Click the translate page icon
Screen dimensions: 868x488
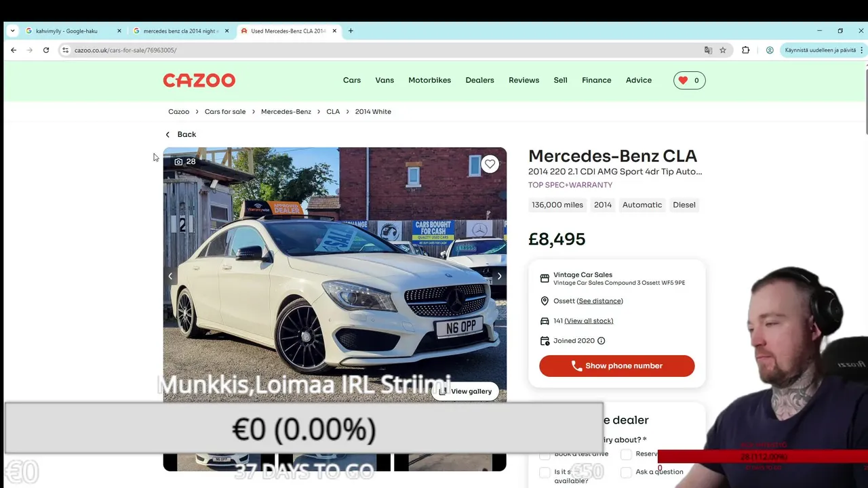[708, 50]
